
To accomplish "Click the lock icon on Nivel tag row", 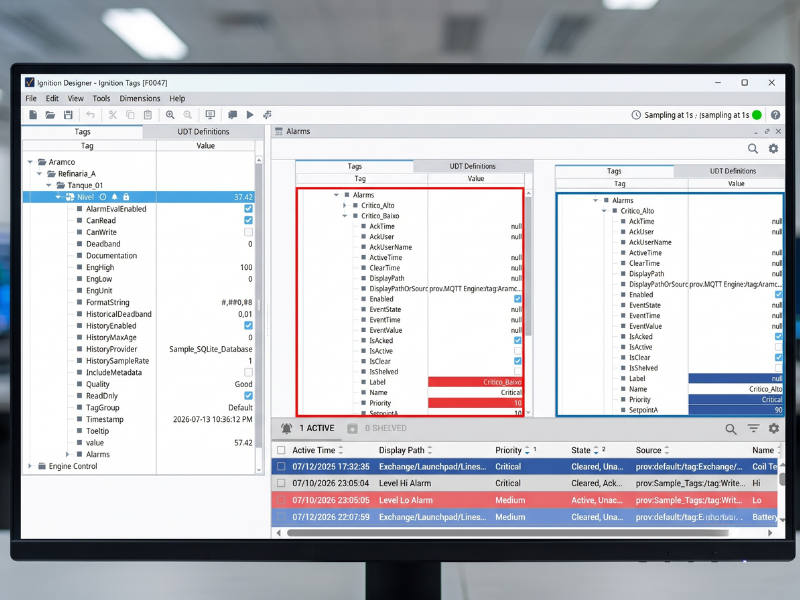I will point(126,197).
